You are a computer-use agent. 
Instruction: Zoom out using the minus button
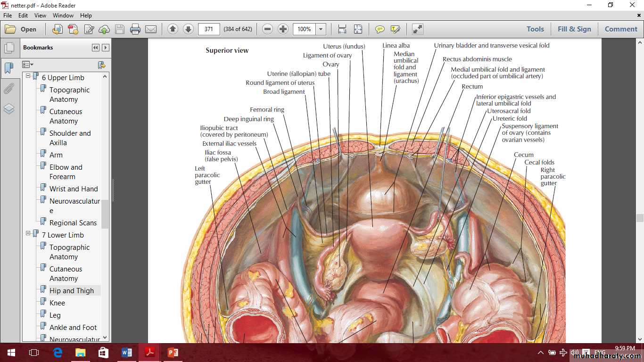267,29
